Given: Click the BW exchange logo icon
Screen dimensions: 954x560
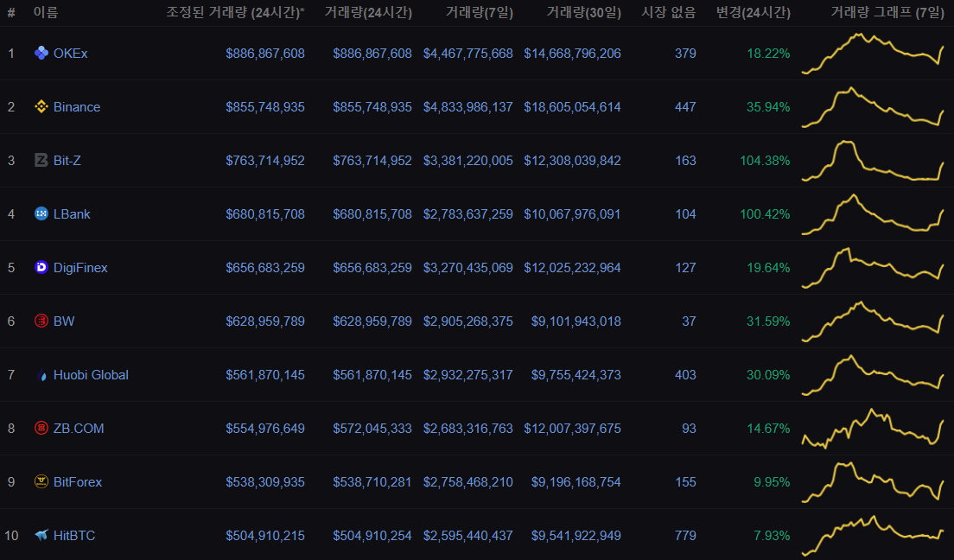Looking at the screenshot, I should tap(41, 321).
